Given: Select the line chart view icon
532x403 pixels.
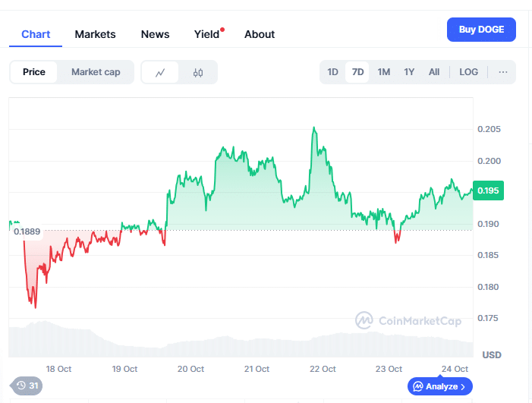Looking at the screenshot, I should pos(160,73).
